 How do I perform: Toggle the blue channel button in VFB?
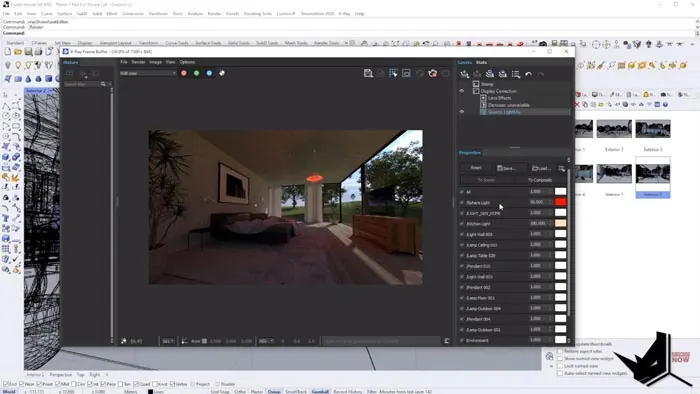pyautogui.click(x=209, y=73)
